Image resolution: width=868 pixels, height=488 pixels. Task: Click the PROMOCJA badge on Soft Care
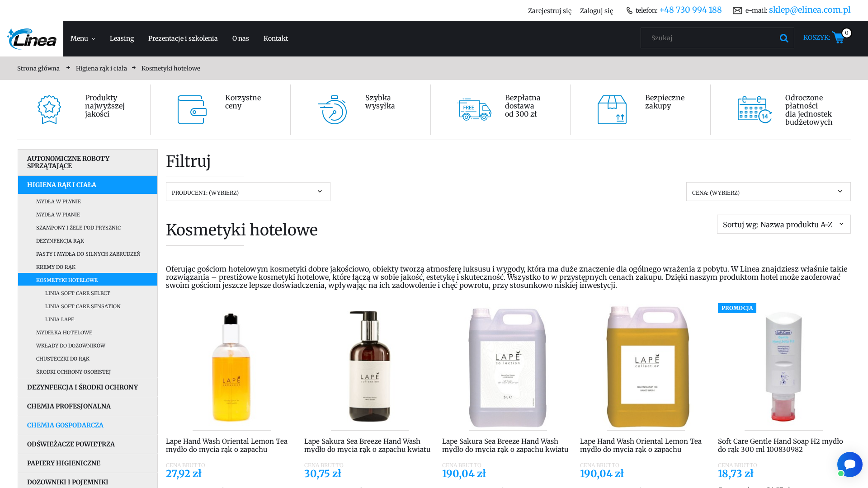coord(737,308)
